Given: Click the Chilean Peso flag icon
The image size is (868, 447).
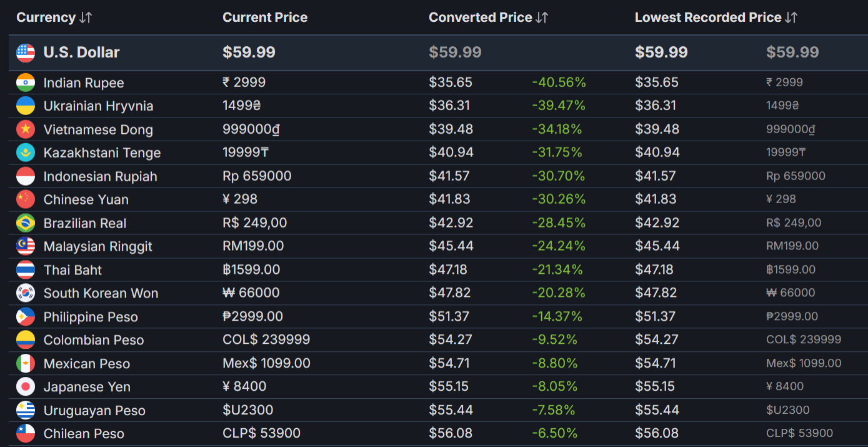Looking at the screenshot, I should [x=26, y=434].
